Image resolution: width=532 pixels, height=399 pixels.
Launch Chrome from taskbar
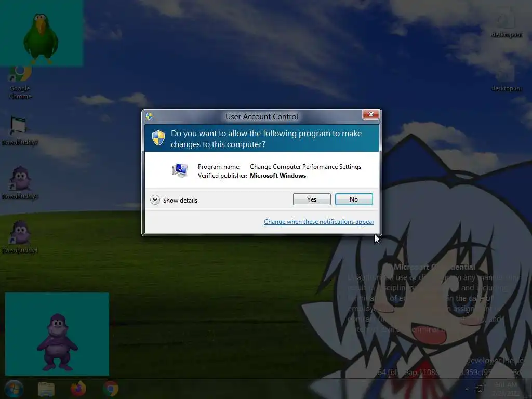coord(111,389)
